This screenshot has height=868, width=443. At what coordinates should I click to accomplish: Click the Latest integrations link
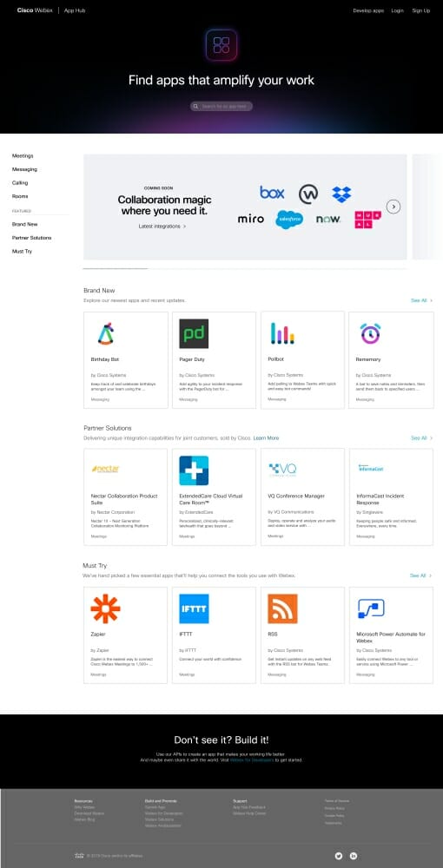[x=162, y=227]
